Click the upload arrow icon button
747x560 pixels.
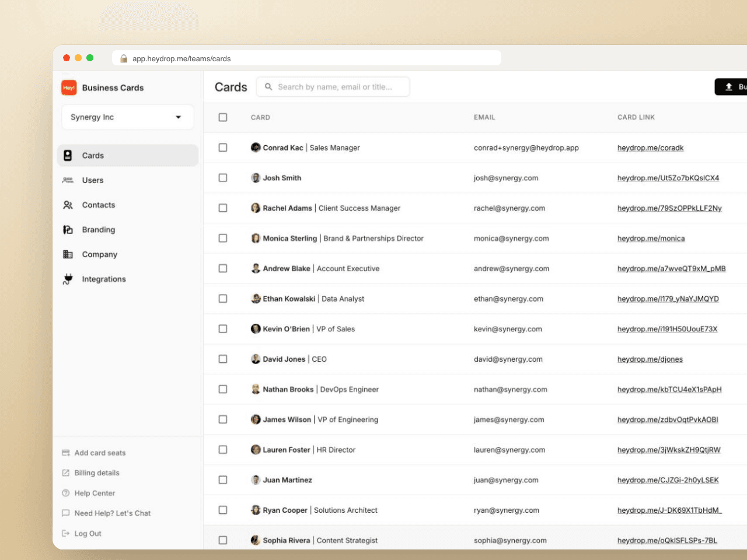[728, 87]
